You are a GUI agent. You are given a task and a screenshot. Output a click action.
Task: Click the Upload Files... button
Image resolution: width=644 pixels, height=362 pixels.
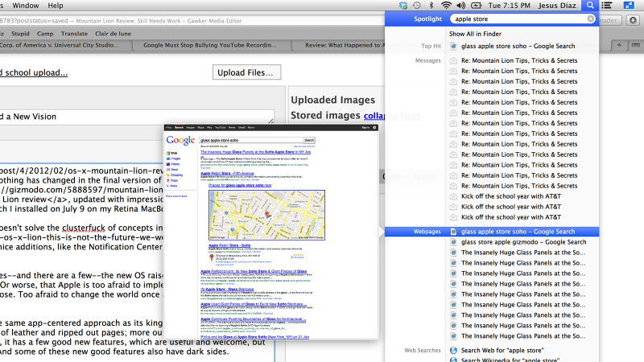coord(246,72)
